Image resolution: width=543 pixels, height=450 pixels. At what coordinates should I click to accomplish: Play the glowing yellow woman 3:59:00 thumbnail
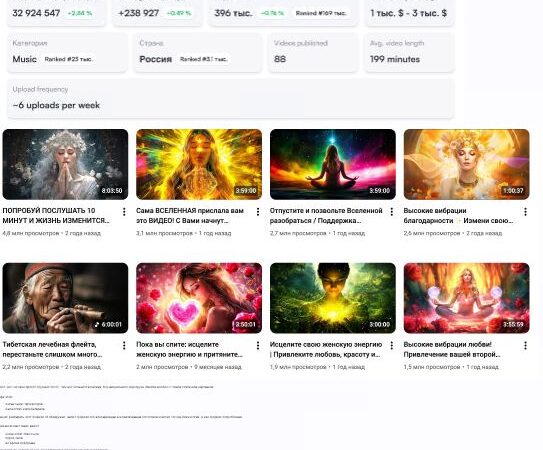[199, 164]
